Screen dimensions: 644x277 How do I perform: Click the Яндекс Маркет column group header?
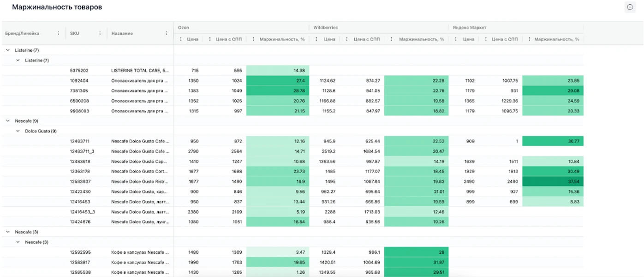(x=469, y=28)
